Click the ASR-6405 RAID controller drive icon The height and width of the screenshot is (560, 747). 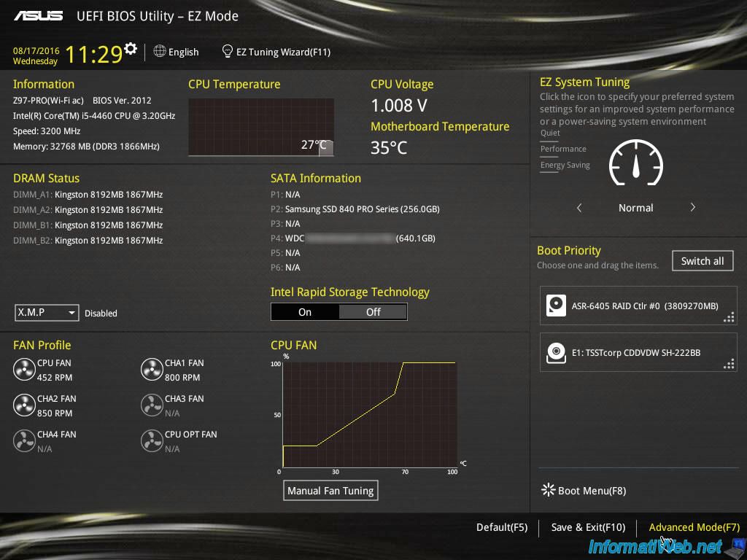pyautogui.click(x=556, y=306)
